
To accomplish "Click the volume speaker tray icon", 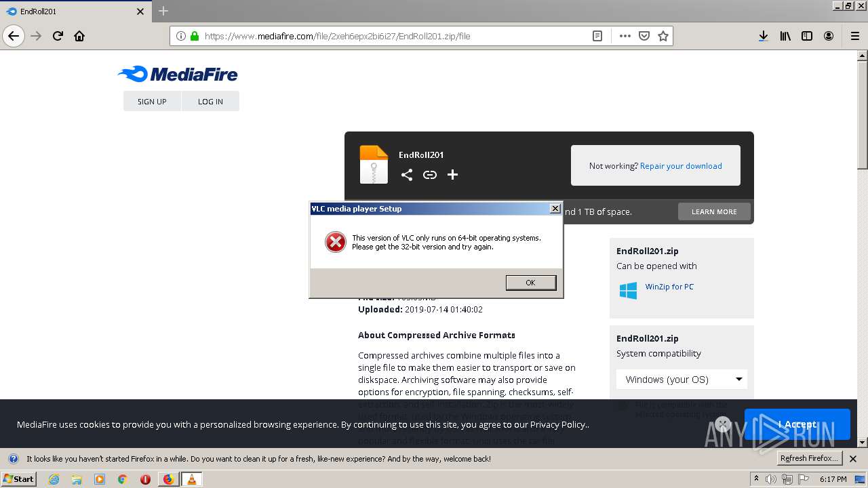I will 771,479.
